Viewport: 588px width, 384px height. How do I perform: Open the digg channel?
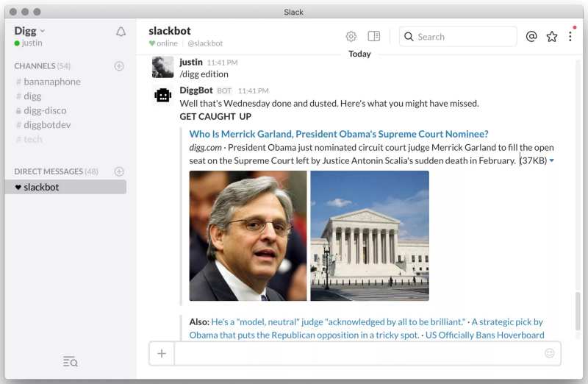(29, 96)
